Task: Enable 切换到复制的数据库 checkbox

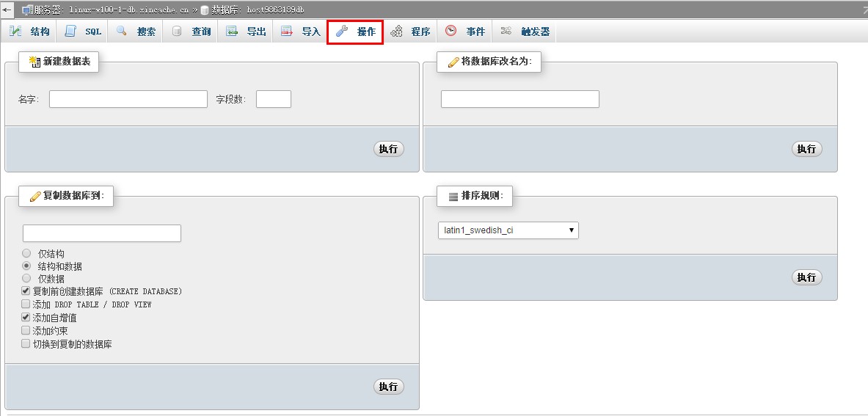Action: (26, 343)
